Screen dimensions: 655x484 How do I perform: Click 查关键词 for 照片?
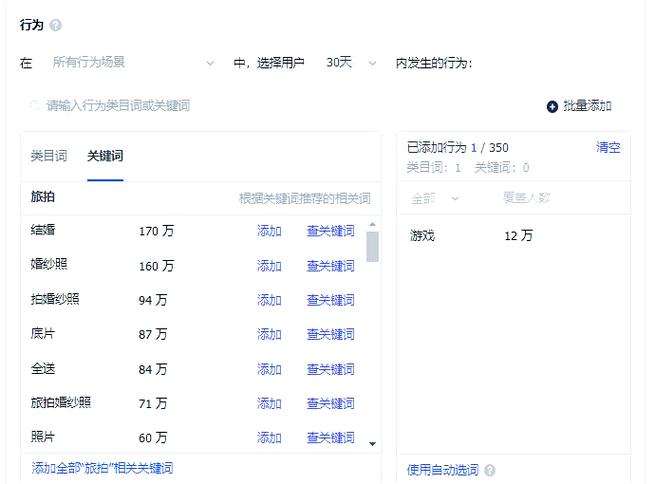[330, 438]
